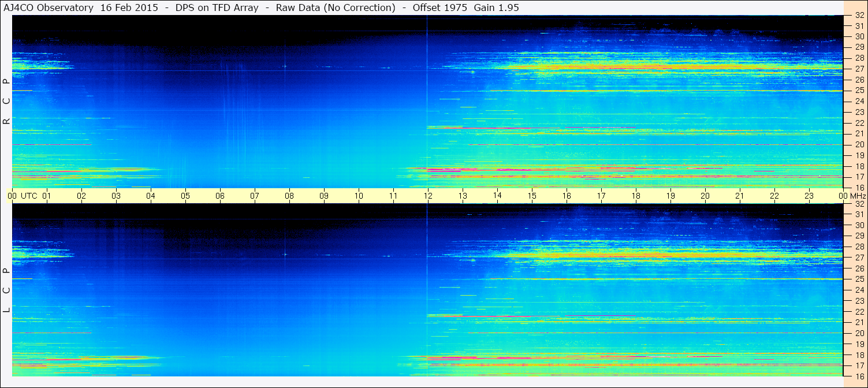Select the 03 hour timeline marker
The image size is (868, 388).
click(116, 196)
